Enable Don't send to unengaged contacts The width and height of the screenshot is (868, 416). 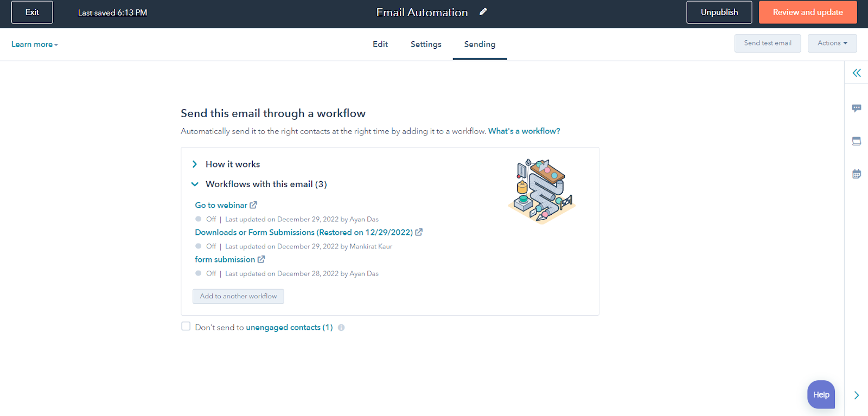186,326
